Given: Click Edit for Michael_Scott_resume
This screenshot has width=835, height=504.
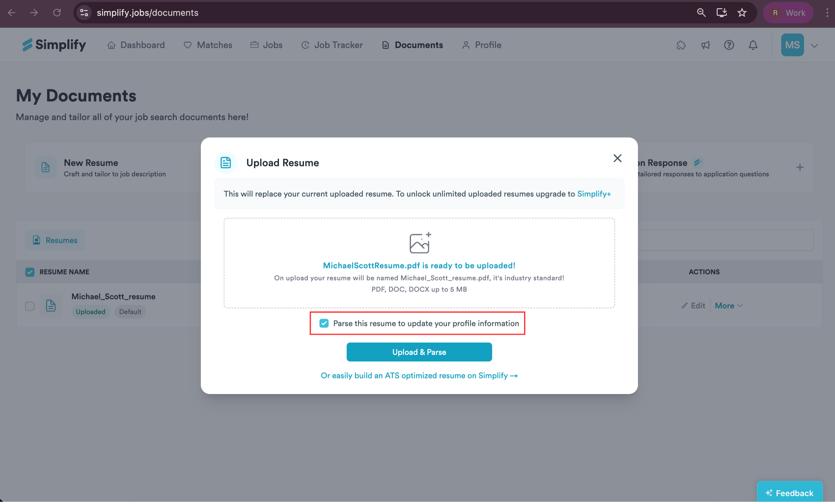Looking at the screenshot, I should 693,305.
